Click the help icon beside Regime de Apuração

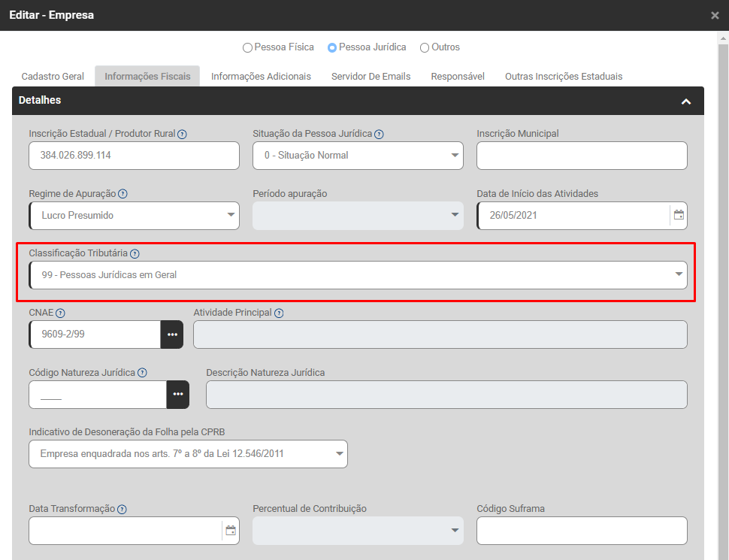pyautogui.click(x=123, y=194)
